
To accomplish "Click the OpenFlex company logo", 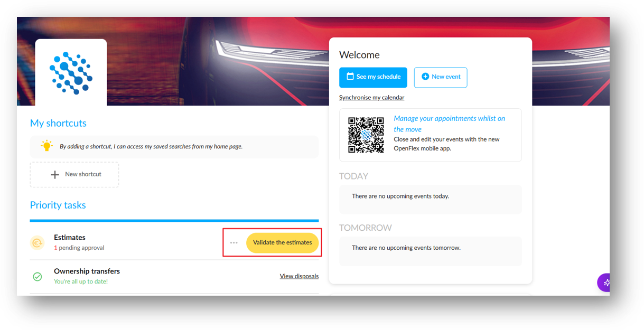I will [x=71, y=73].
